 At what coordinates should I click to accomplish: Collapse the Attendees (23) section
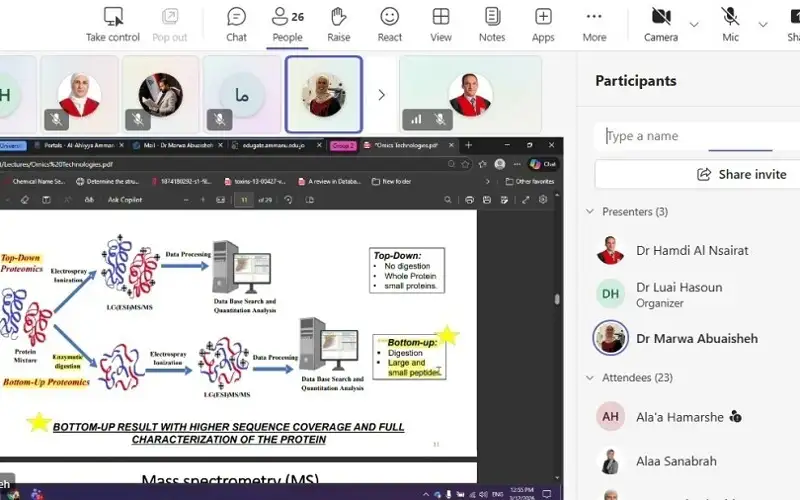(590, 378)
